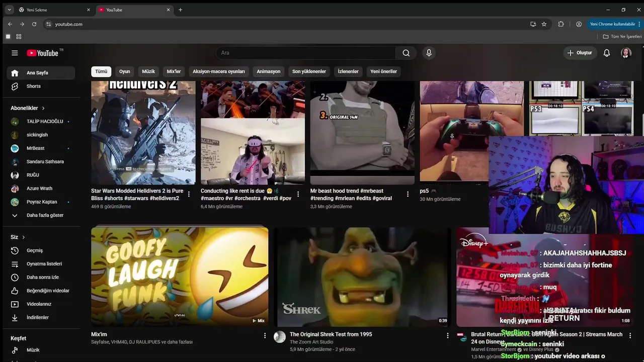The width and height of the screenshot is (644, 362).
Task: Click the magnifier search button
Action: (406, 53)
